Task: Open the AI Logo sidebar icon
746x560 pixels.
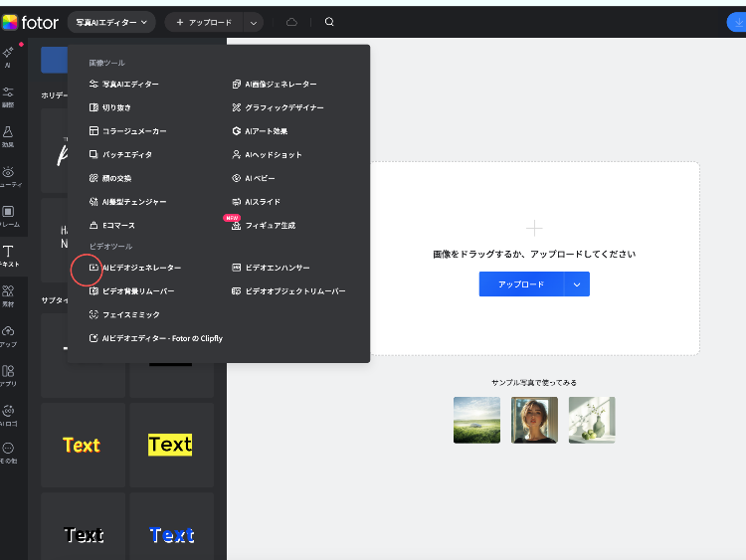Action: point(8,414)
